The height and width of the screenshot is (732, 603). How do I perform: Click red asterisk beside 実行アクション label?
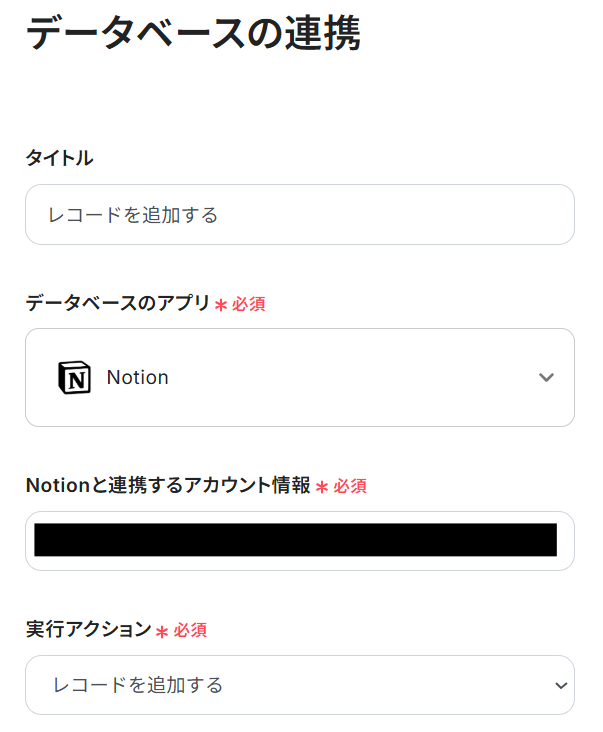162,632
